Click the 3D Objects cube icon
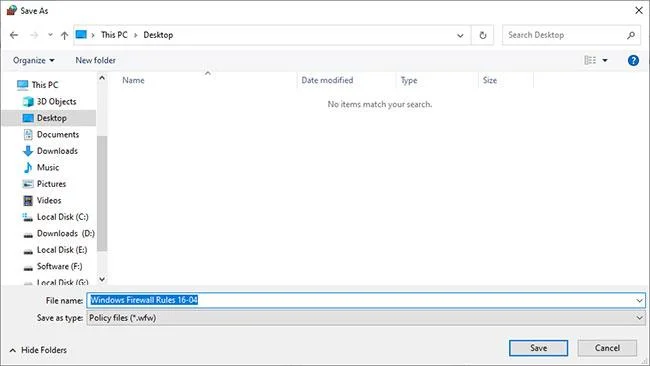The height and width of the screenshot is (366, 650). tap(28, 102)
